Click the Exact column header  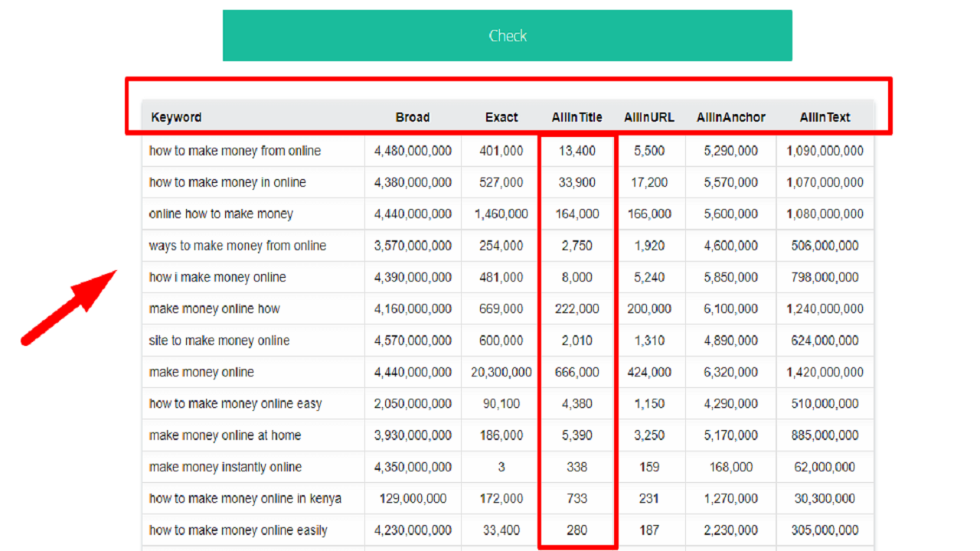click(x=501, y=117)
